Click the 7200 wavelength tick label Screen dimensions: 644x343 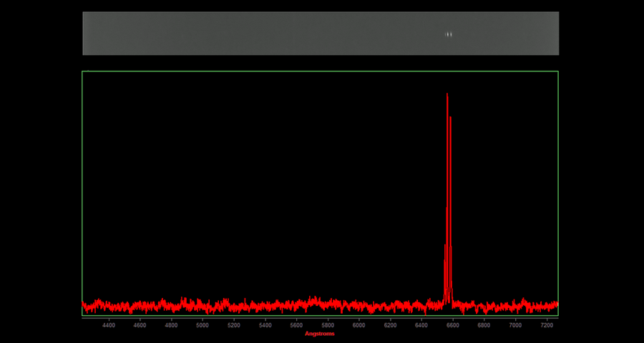(x=547, y=325)
